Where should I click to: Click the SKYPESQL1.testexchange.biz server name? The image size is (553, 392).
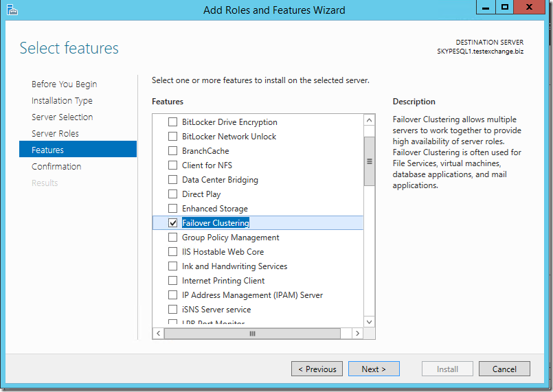coord(480,51)
